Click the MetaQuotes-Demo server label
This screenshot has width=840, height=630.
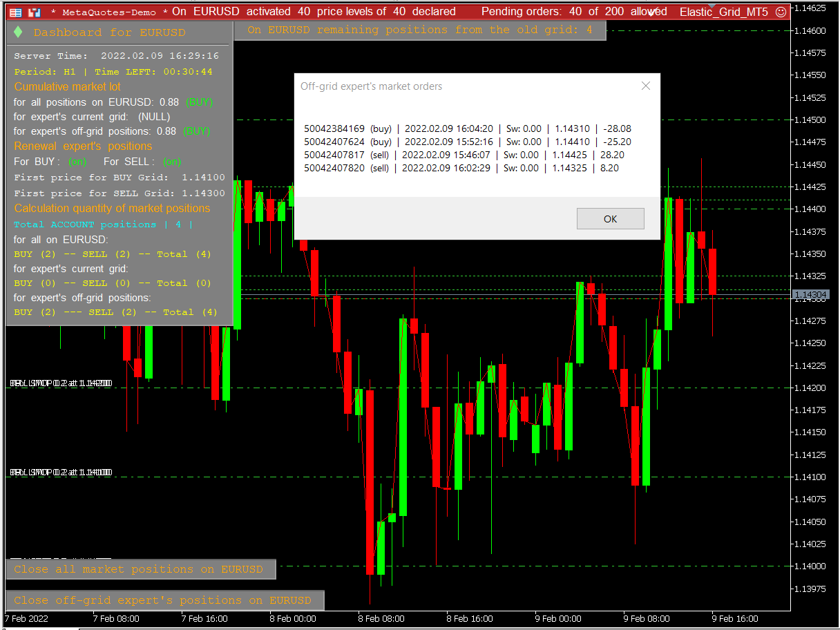109,12
